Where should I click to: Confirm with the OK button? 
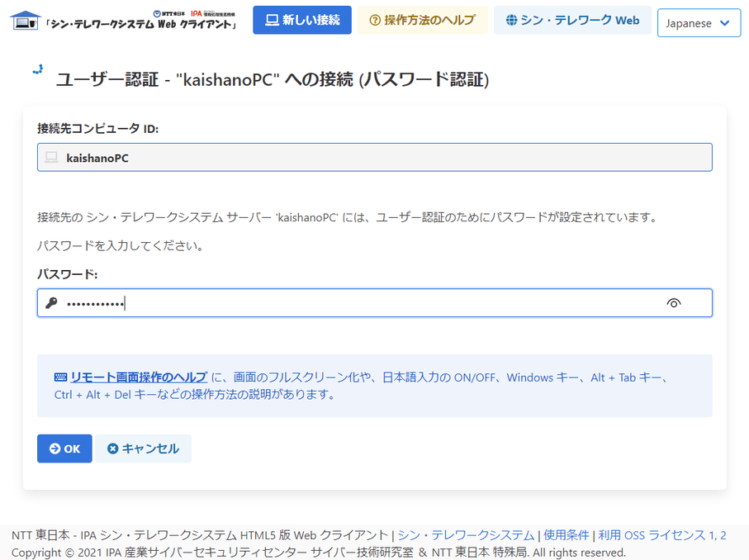tap(64, 448)
